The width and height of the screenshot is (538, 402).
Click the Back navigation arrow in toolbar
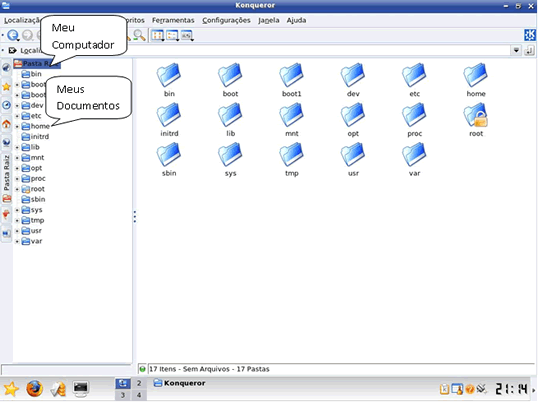pyautogui.click(x=13, y=35)
